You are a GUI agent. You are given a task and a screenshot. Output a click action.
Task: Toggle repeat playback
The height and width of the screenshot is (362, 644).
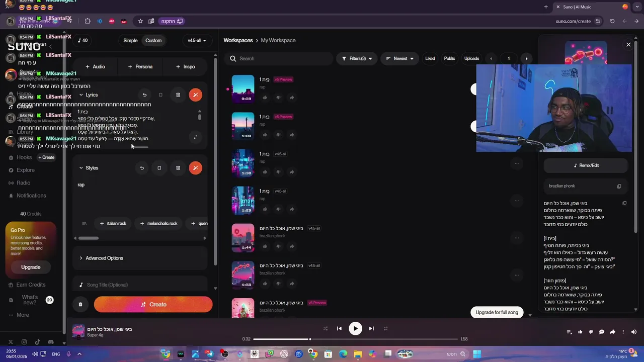(386, 328)
